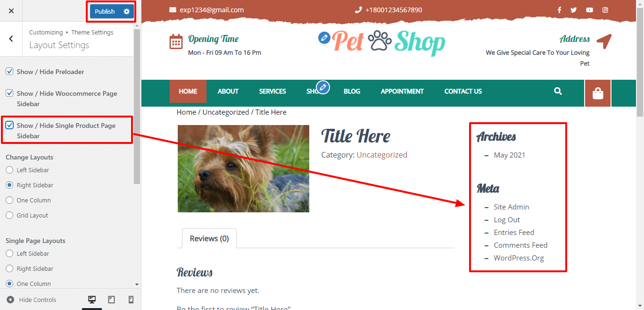Toggle Show / Hide Single Product Page Sidebar
The image size is (644, 310).
[x=9, y=126]
